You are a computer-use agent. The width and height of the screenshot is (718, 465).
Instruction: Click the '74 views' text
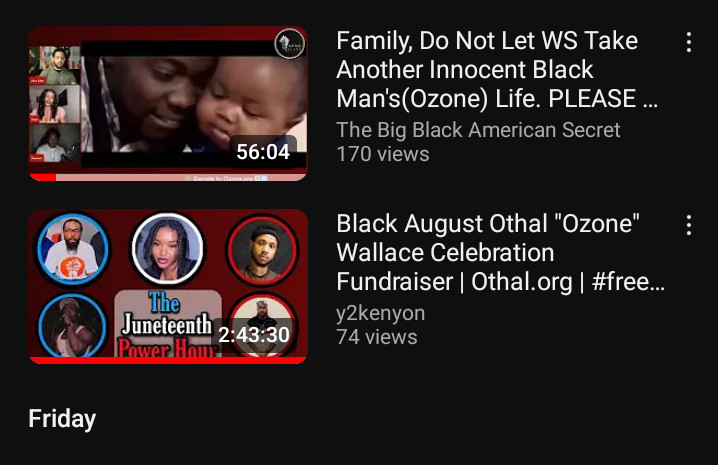tap(377, 337)
